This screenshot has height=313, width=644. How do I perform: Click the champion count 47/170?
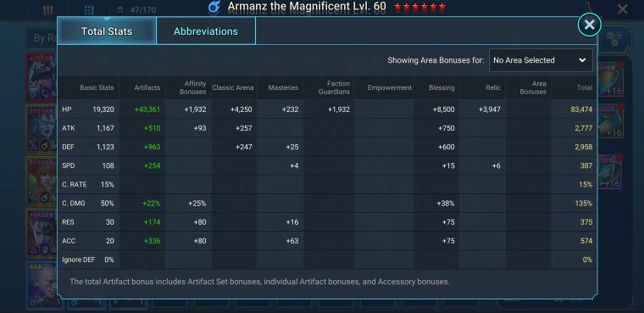[142, 10]
